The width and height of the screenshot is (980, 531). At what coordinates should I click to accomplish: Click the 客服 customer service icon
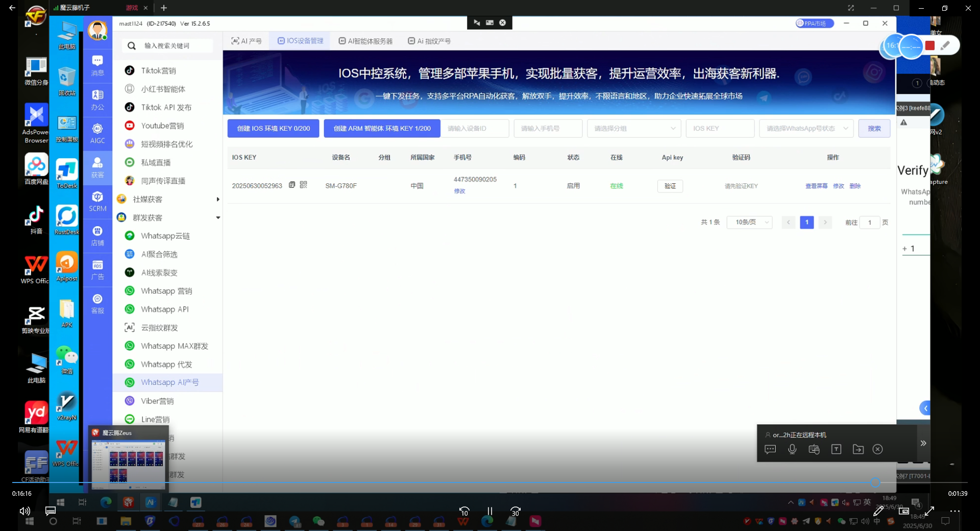point(97,303)
